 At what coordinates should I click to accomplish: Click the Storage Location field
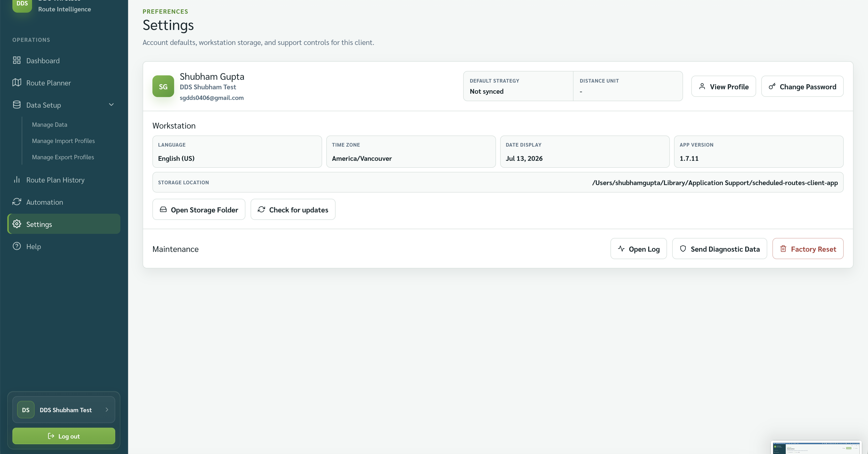tap(498, 182)
